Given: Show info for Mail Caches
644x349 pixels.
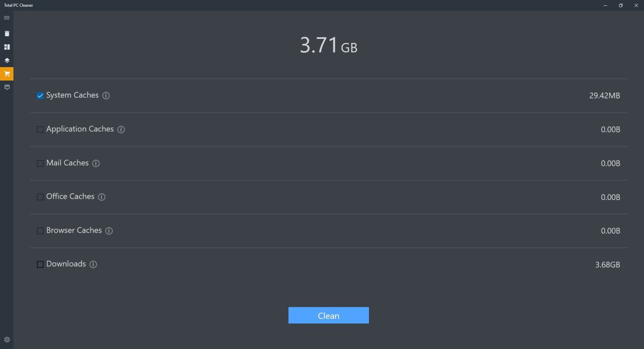Looking at the screenshot, I should click(x=96, y=163).
